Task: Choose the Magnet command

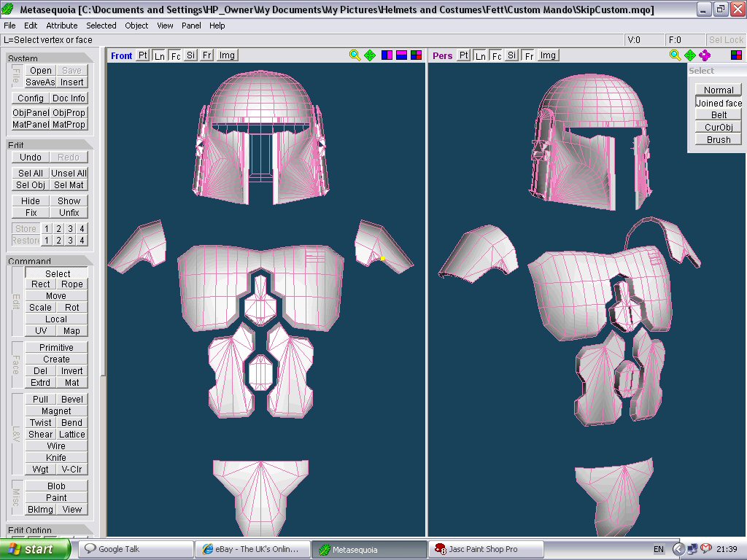Action: (56, 411)
